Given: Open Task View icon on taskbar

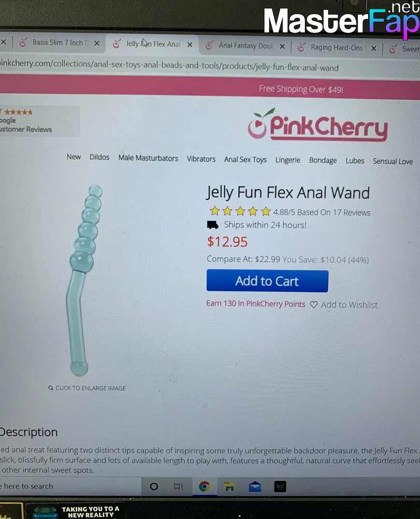Looking at the screenshot, I should pyautogui.click(x=178, y=486).
